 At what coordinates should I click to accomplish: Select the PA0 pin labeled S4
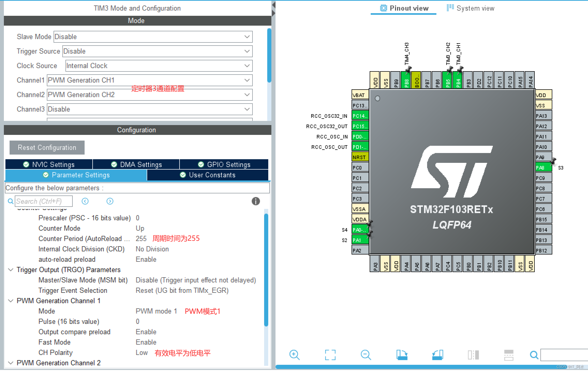click(360, 230)
